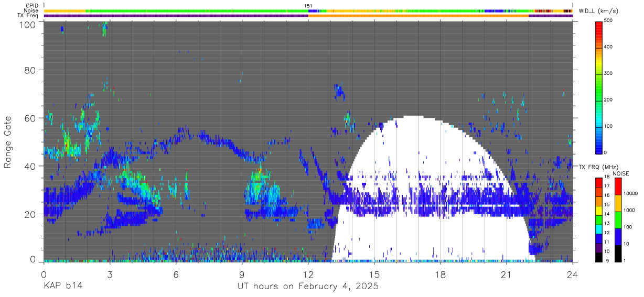Click the 14 MHz frequency tick
This screenshot has width=644, height=297.
pyautogui.click(x=608, y=214)
